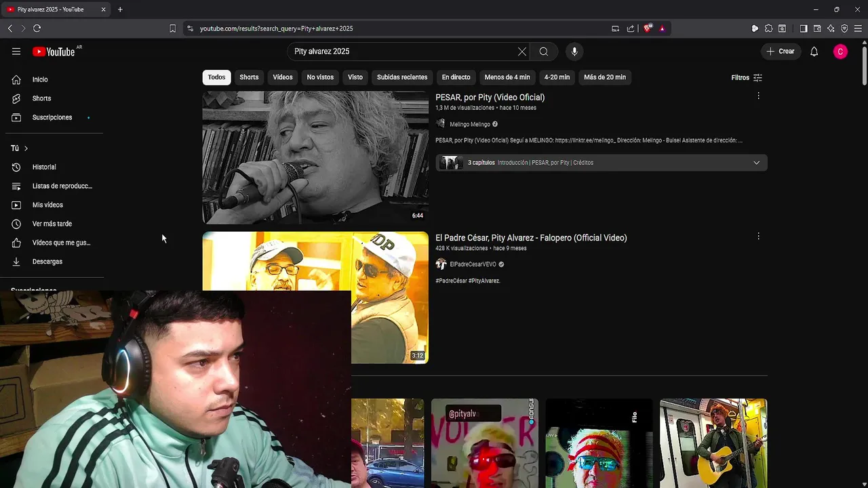Image resolution: width=868 pixels, height=488 pixels.
Task: Clear the search query with the X
Action: tap(522, 52)
